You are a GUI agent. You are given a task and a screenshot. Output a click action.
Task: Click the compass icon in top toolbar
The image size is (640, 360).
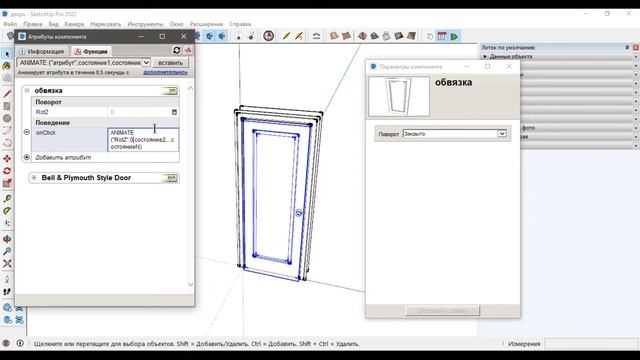pyautogui.click(x=268, y=36)
